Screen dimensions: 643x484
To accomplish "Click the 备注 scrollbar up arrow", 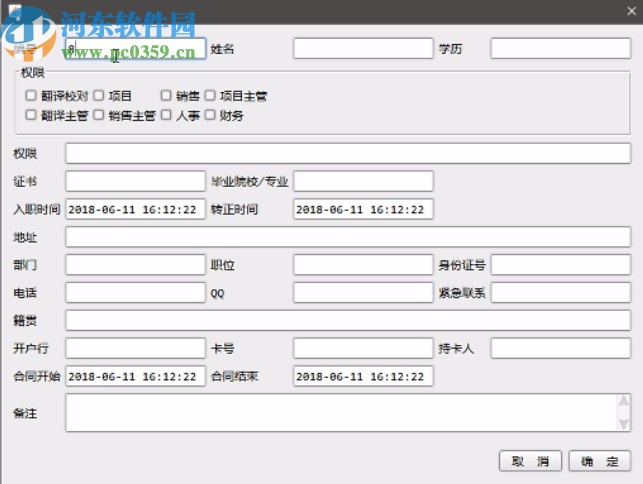I will [x=624, y=401].
